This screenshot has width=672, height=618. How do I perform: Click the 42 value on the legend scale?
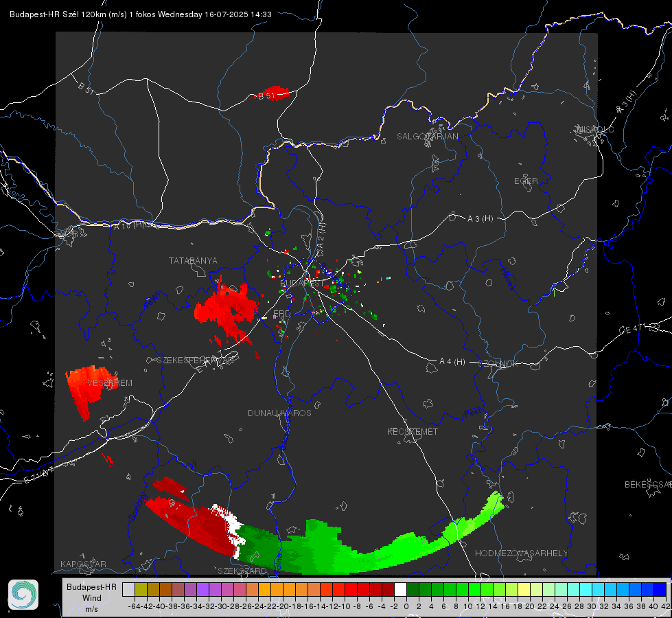coord(665,606)
